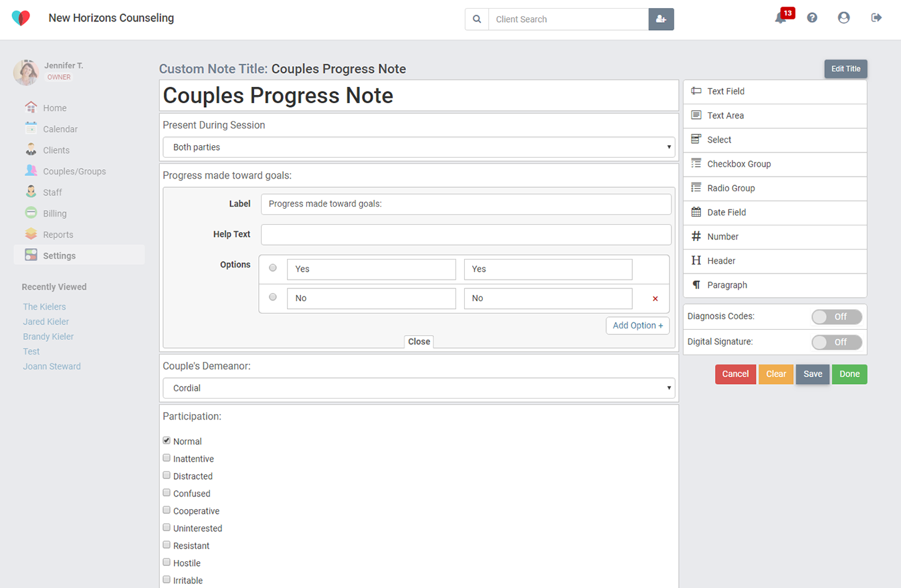Open the Couple's Demeanor dropdown
The height and width of the screenshot is (588, 901).
(x=419, y=388)
